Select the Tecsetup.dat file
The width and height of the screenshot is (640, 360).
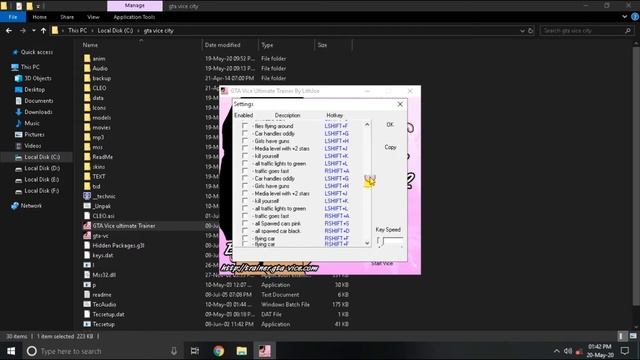tap(108, 314)
